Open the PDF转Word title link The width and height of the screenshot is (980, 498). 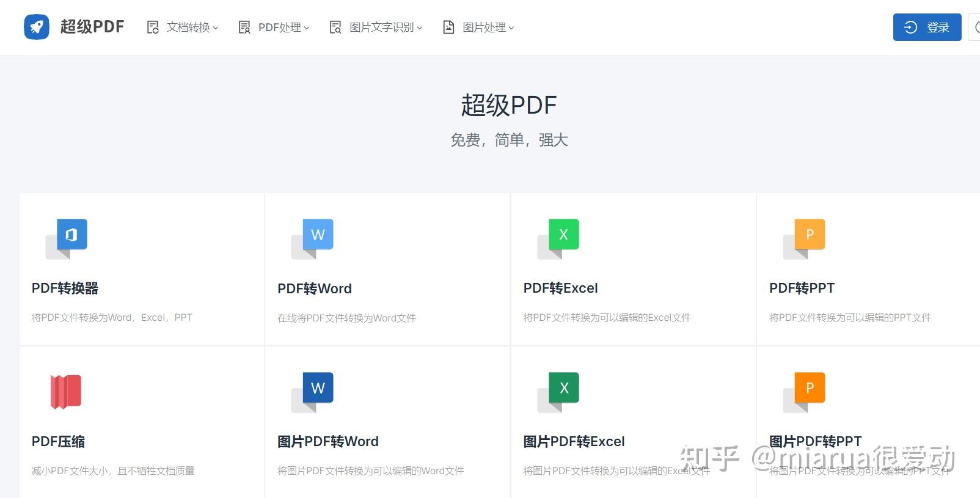[x=315, y=288]
